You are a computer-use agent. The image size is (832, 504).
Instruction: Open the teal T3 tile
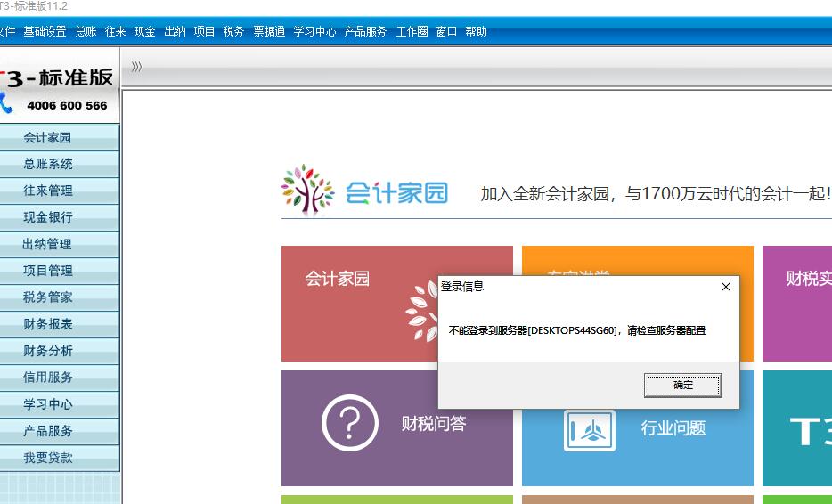(x=797, y=428)
